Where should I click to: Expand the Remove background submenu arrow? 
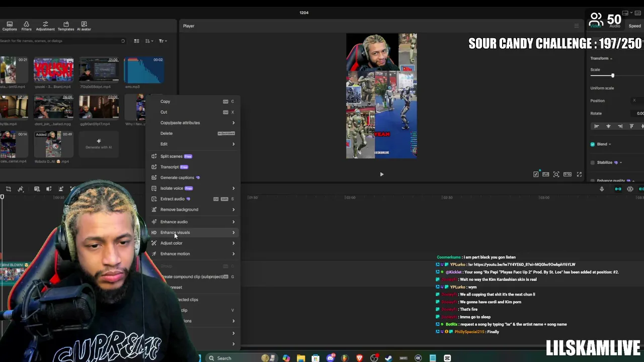[x=233, y=209]
